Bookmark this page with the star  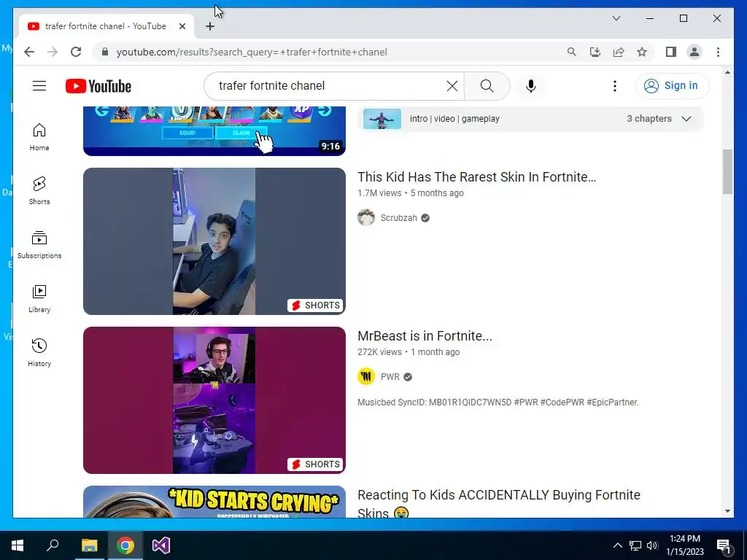(x=642, y=52)
